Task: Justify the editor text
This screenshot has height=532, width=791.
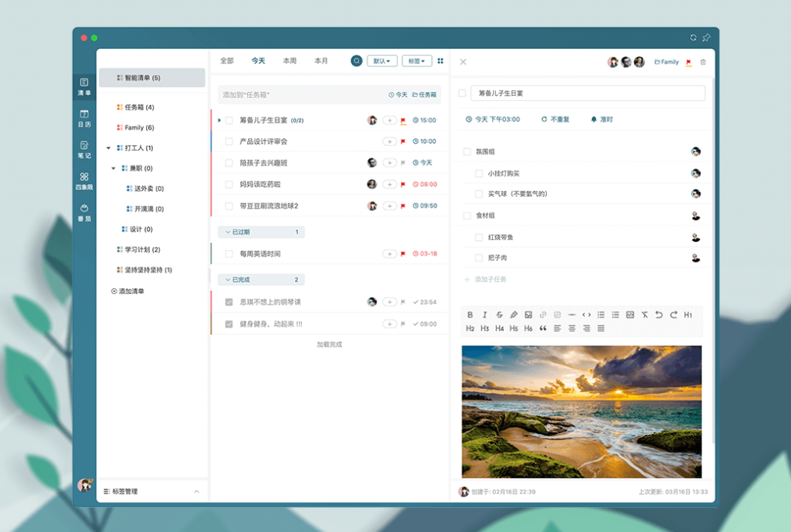Action: (601, 328)
